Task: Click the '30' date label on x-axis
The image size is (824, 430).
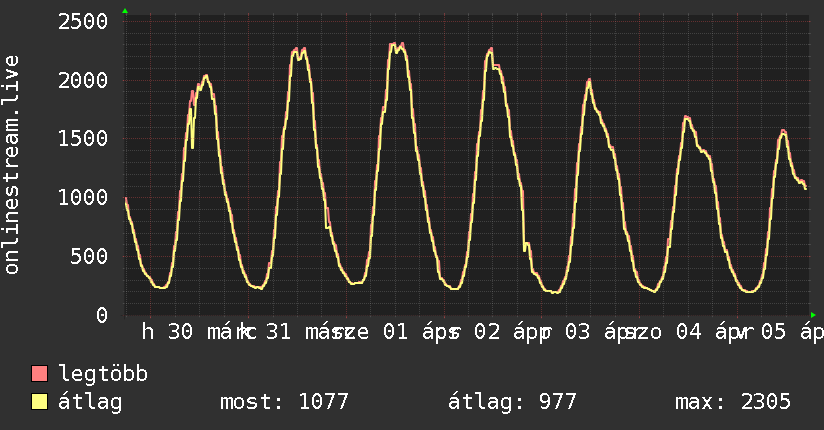Action: (180, 332)
